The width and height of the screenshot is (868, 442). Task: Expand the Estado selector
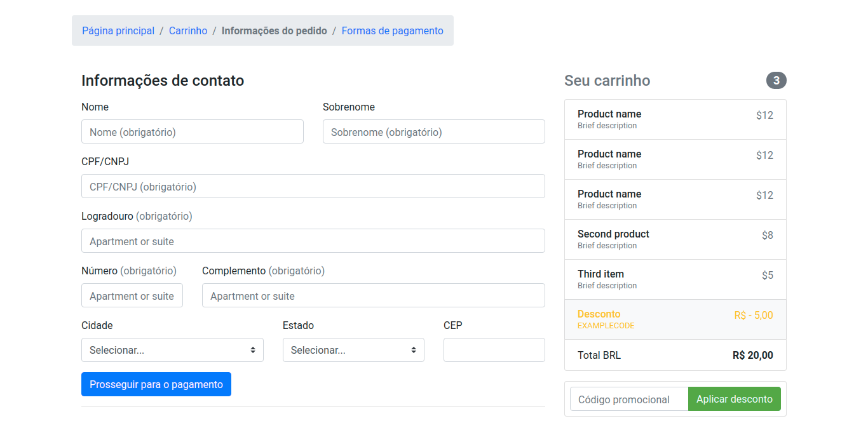pyautogui.click(x=353, y=350)
